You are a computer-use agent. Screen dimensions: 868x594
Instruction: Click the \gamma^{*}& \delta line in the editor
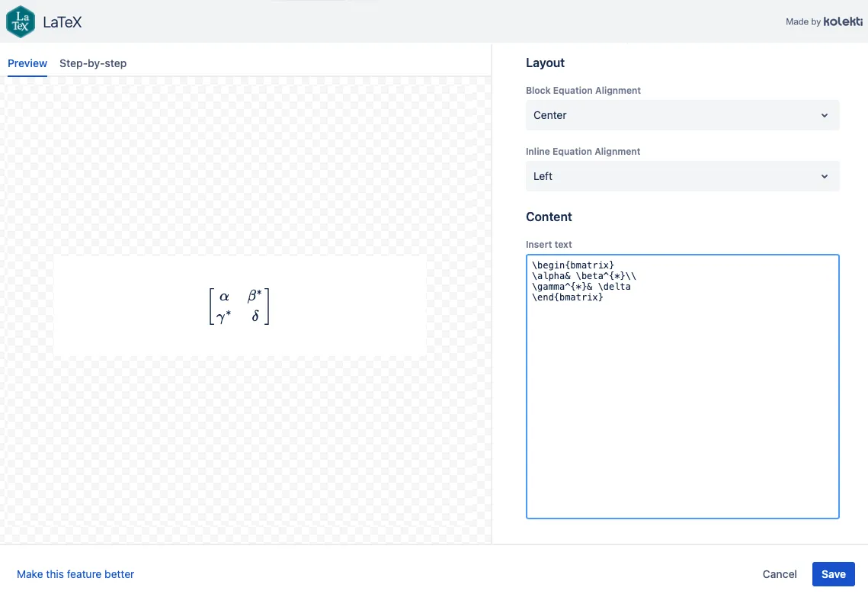pos(581,287)
